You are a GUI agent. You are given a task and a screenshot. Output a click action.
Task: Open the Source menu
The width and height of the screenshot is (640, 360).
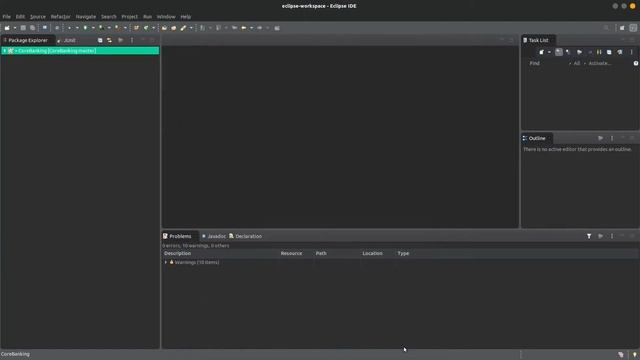(x=38, y=17)
